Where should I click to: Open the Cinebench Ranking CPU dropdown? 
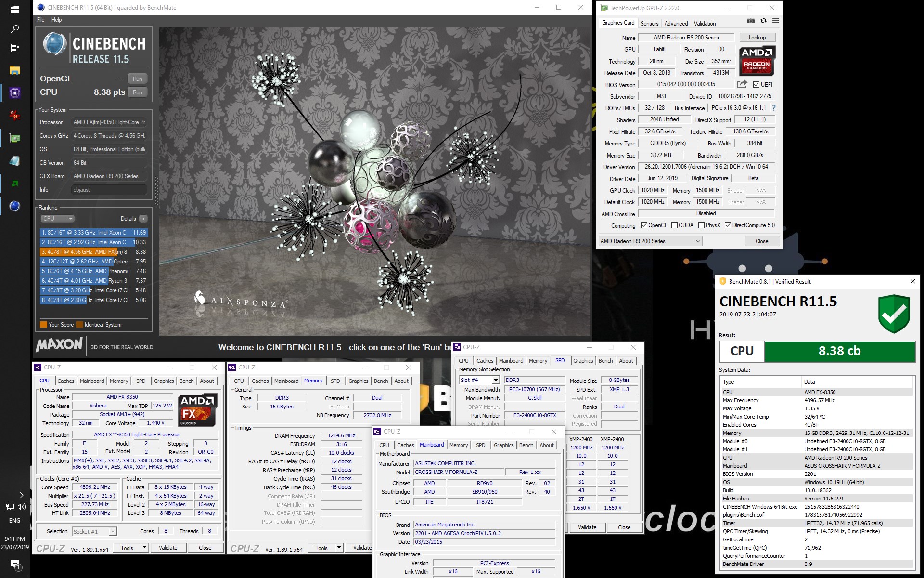[57, 219]
